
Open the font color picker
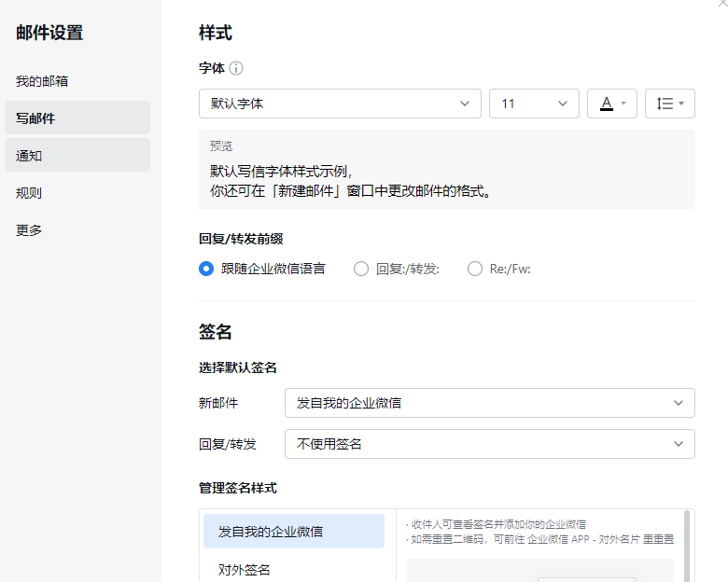612,104
